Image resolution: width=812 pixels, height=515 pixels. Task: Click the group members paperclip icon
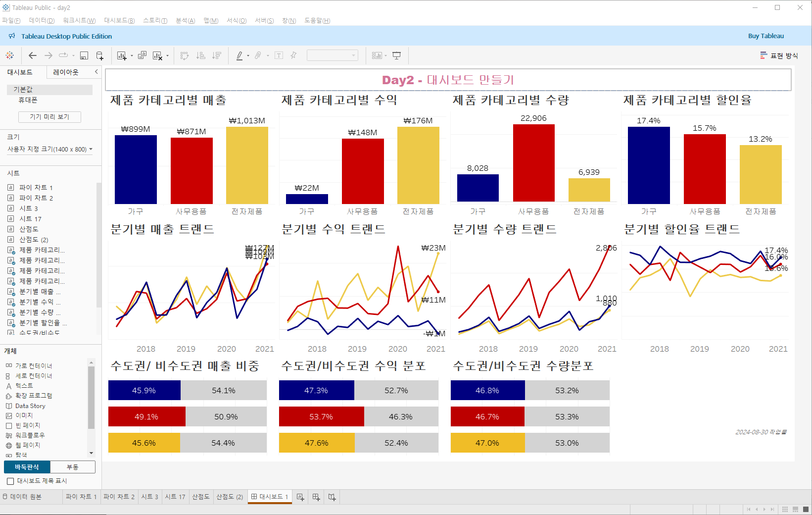[258, 55]
